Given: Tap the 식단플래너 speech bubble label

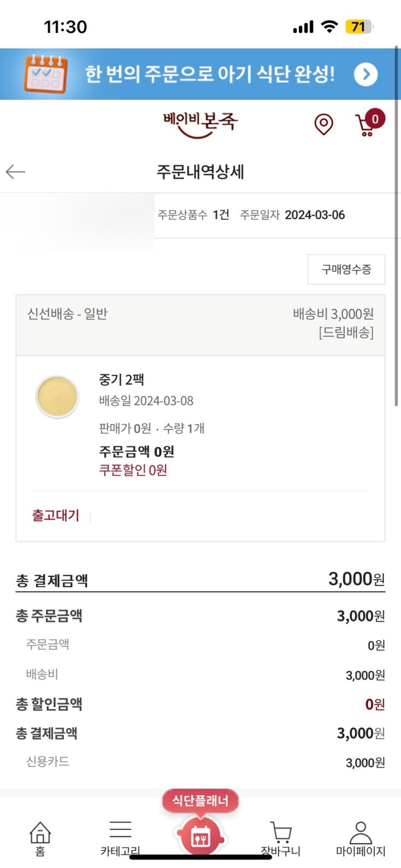Looking at the screenshot, I should point(200,801).
